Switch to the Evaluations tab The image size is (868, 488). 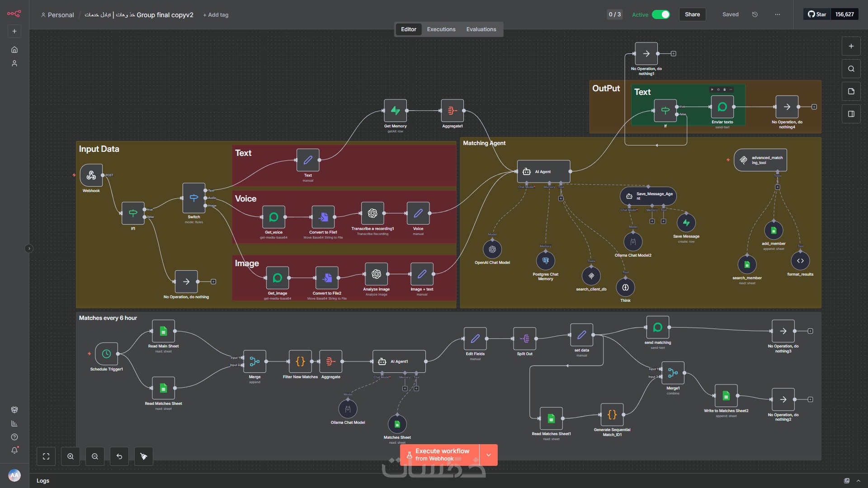click(x=481, y=29)
